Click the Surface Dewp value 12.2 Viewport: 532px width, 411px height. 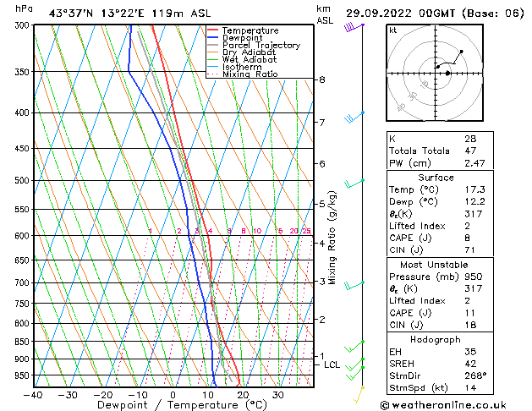(x=474, y=201)
